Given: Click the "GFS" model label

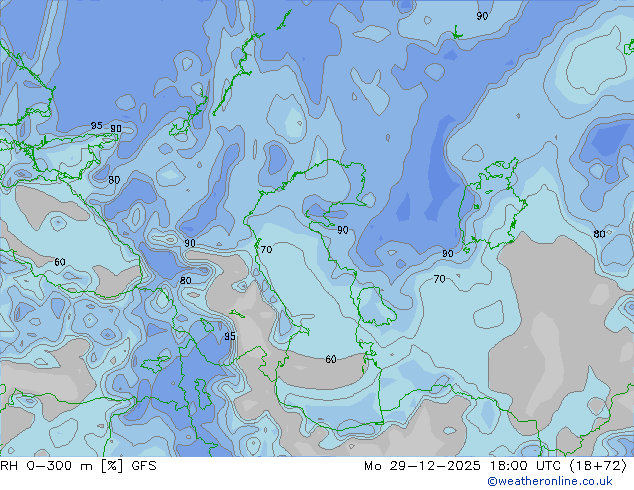Looking at the screenshot, I should pyautogui.click(x=144, y=466).
